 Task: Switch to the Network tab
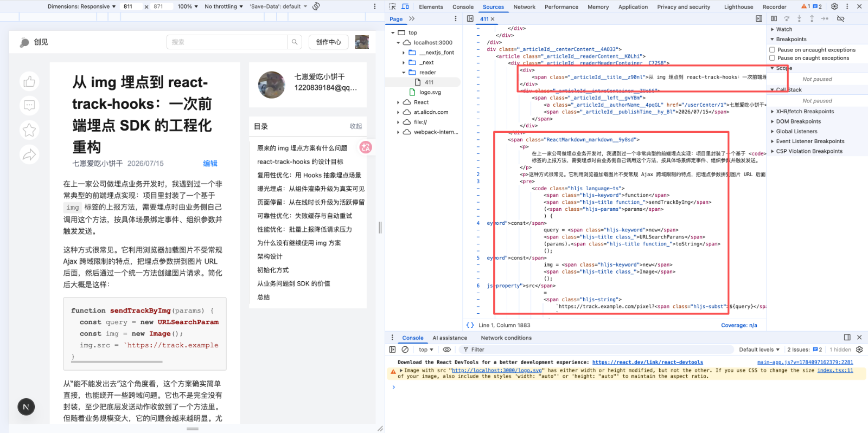(x=524, y=7)
